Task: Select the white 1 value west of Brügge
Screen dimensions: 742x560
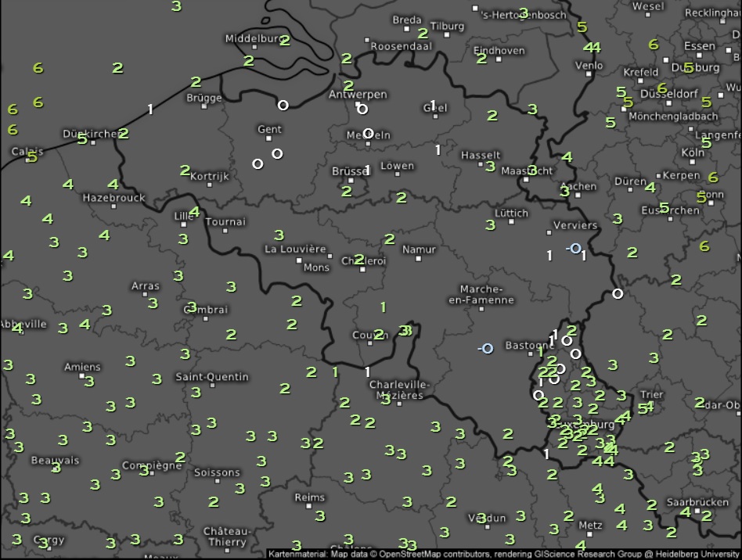Action: pyautogui.click(x=151, y=109)
